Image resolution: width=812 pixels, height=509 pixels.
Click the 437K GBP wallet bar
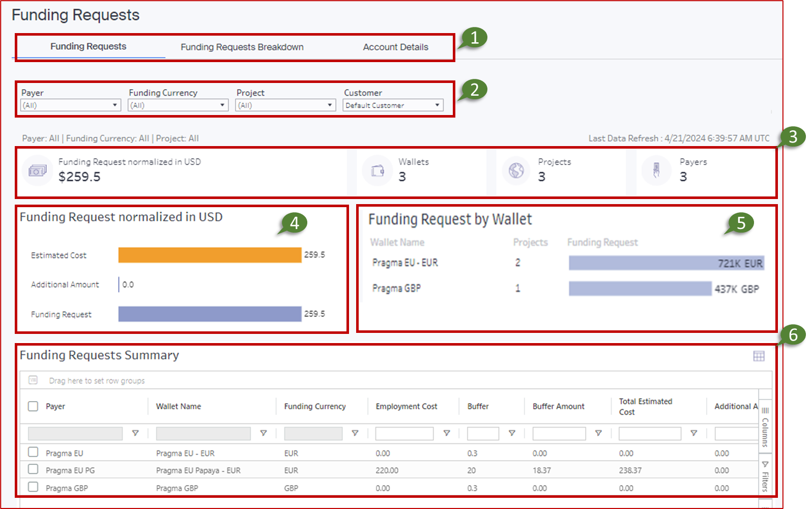640,289
